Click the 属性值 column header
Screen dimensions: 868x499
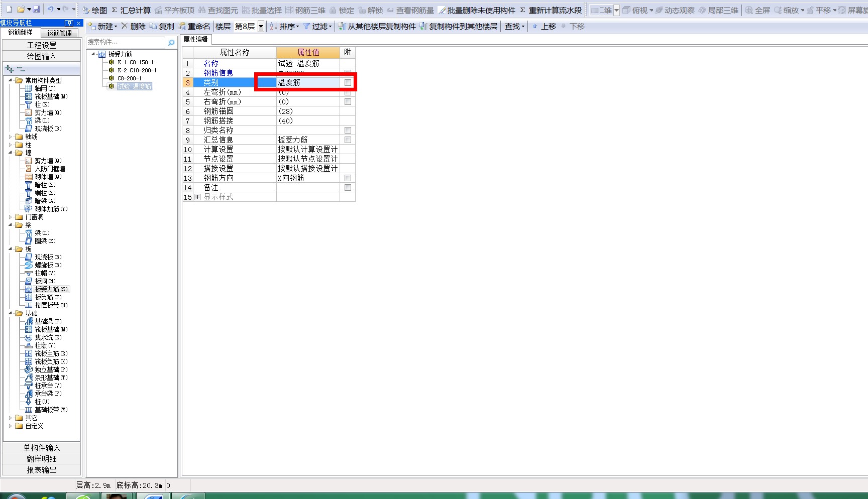308,52
